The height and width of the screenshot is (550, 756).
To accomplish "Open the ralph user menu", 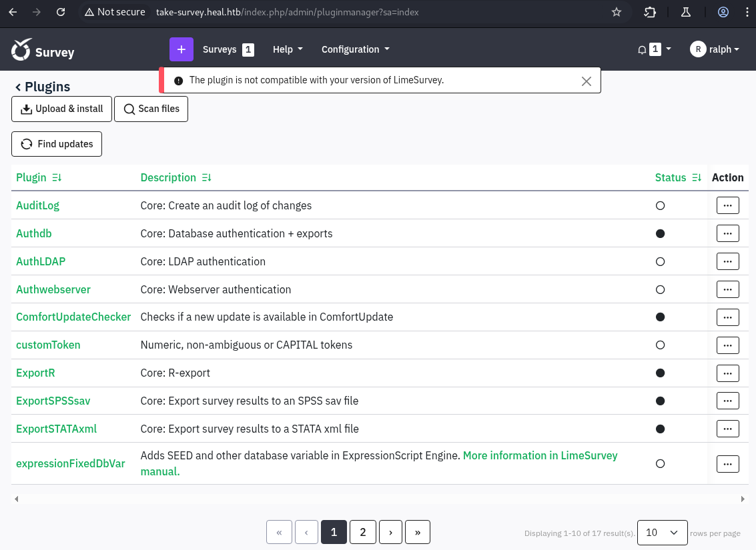I will (715, 49).
